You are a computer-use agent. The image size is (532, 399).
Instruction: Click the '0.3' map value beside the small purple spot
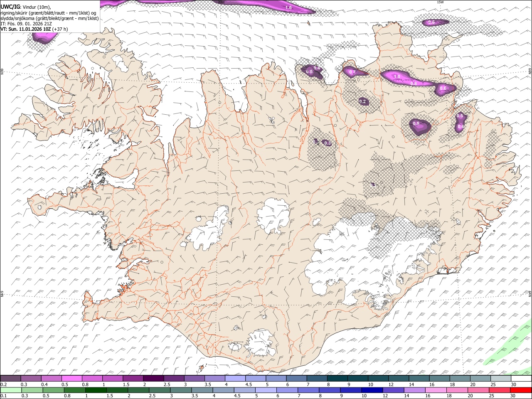(x=327, y=143)
